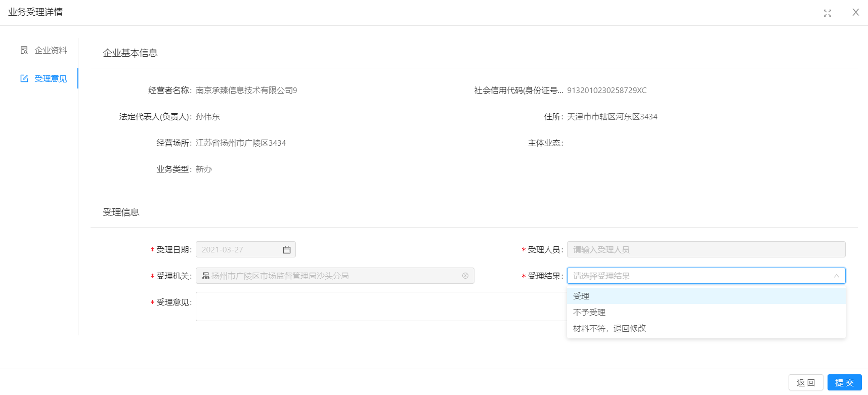Click the 扬州市广陵区市场监督管理局沙头分局 text
The width and height of the screenshot is (868, 395).
coord(280,276)
